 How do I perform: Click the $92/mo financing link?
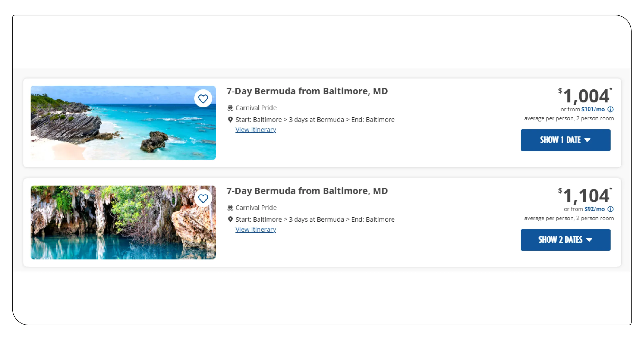pyautogui.click(x=594, y=209)
